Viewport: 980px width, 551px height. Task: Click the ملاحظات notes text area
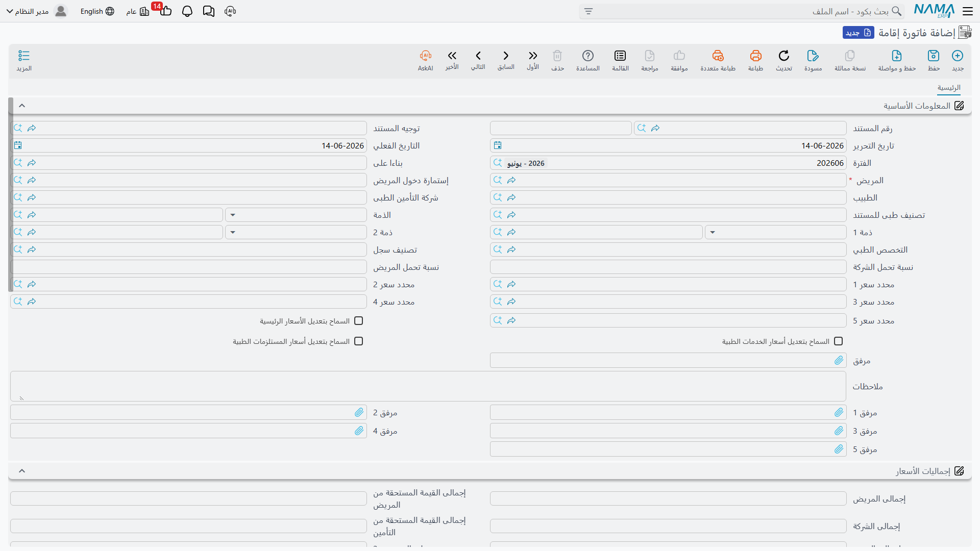coord(428,386)
